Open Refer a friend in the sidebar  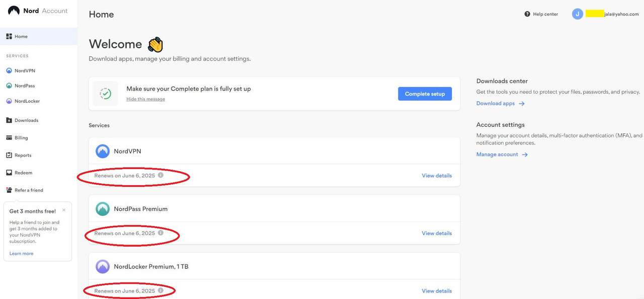click(x=29, y=190)
